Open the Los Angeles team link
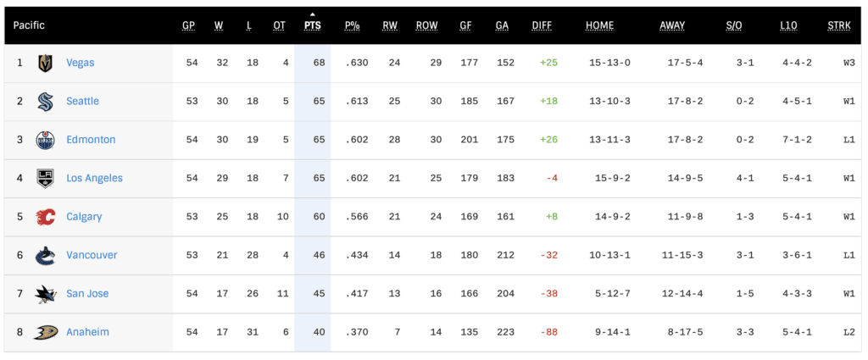The height and width of the screenshot is (360, 868). click(94, 178)
